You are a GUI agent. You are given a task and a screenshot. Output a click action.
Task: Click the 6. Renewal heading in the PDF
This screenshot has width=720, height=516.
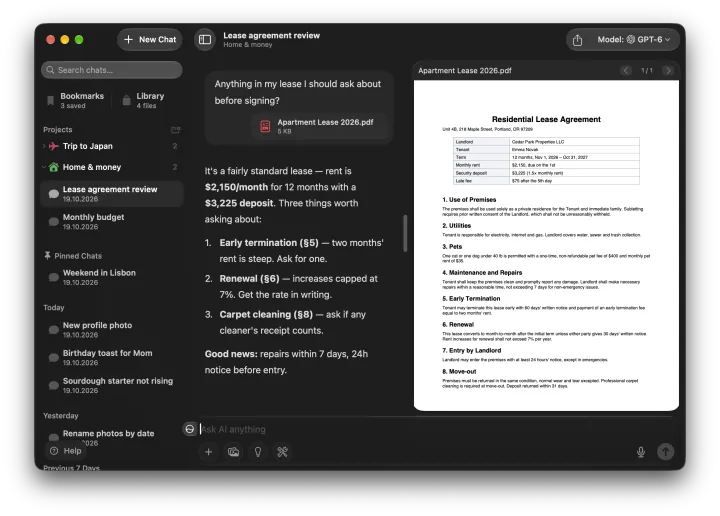coord(458,325)
